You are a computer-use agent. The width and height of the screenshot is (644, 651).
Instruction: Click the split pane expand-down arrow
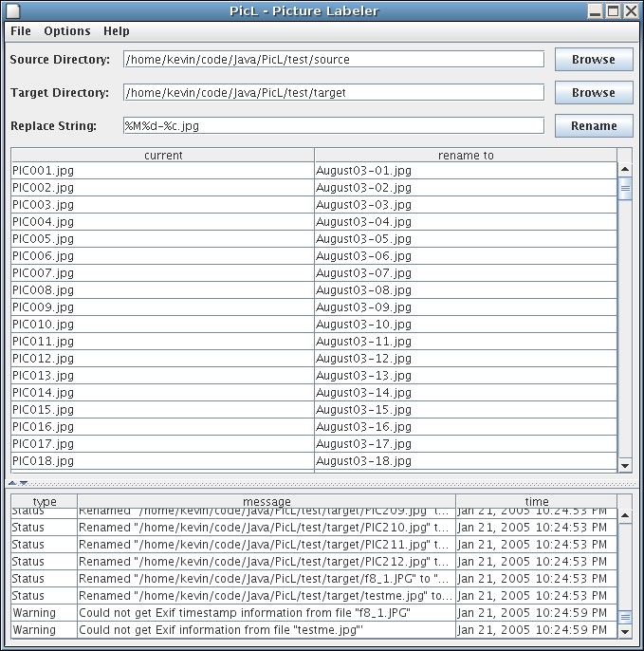(24, 483)
